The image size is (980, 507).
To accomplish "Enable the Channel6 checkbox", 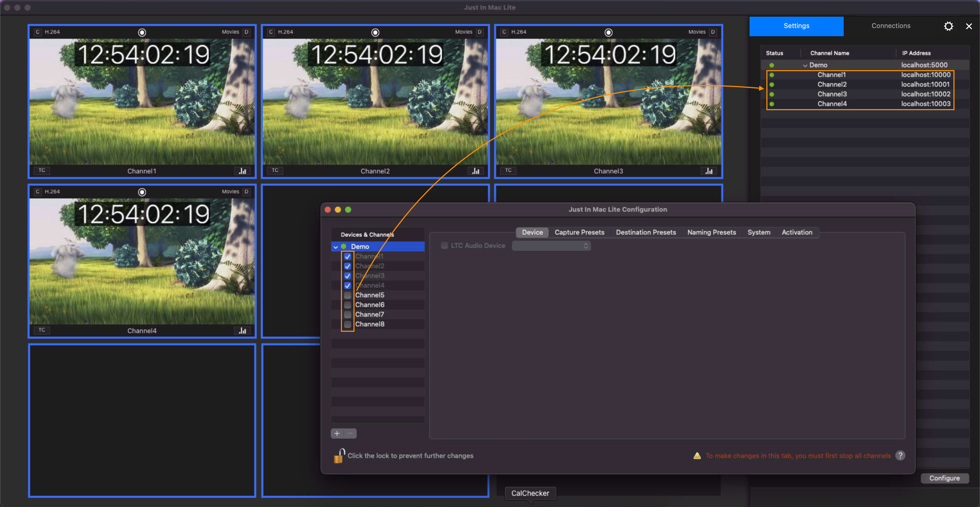I will pyautogui.click(x=347, y=305).
